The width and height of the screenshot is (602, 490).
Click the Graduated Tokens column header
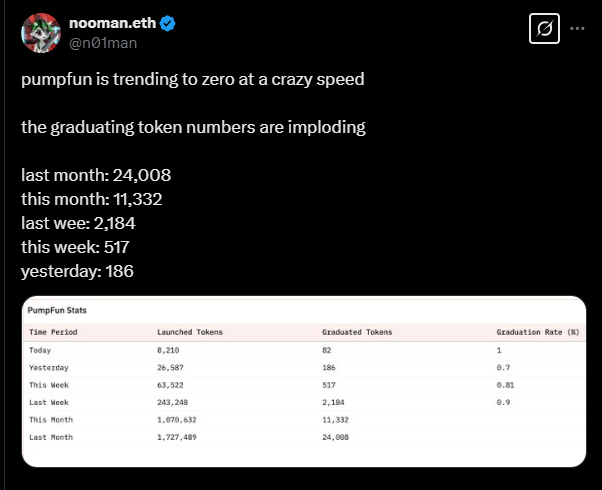coord(357,332)
